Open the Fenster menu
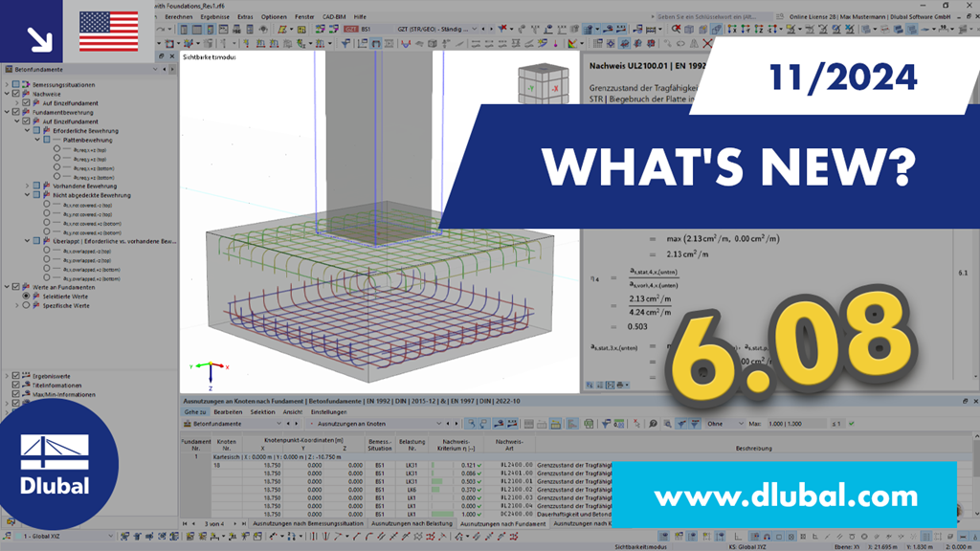This screenshot has width=980, height=551. (x=304, y=17)
